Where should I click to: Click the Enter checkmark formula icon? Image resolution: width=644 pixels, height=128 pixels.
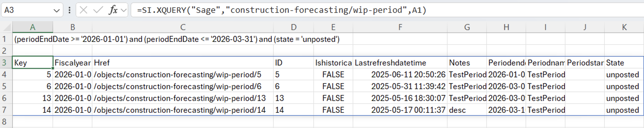point(98,10)
